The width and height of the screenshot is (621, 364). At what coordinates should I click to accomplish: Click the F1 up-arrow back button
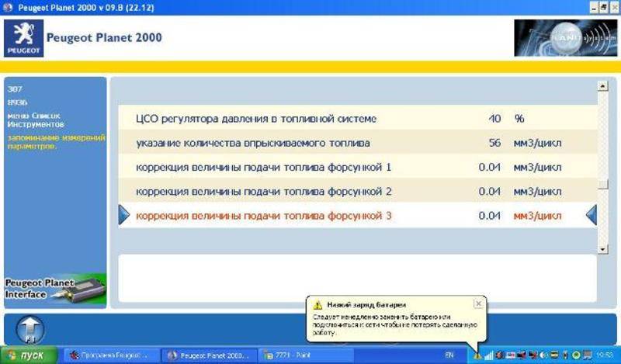(x=29, y=328)
